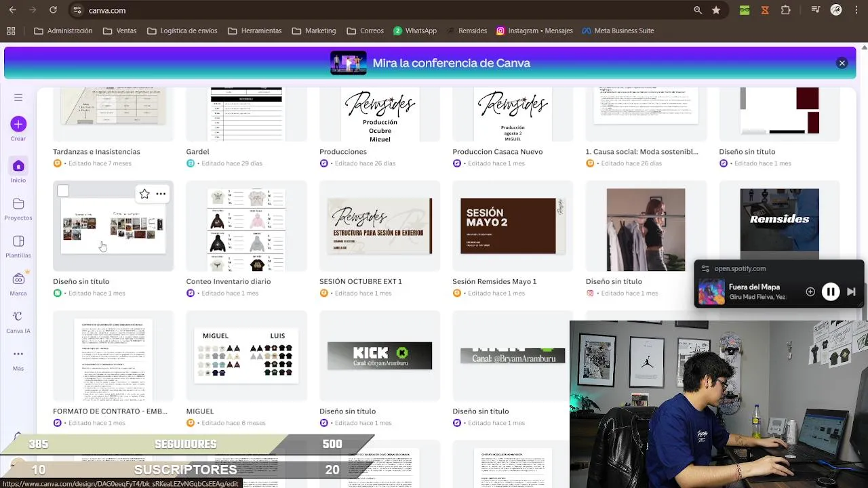Open the clothing rack photo design

click(x=646, y=226)
